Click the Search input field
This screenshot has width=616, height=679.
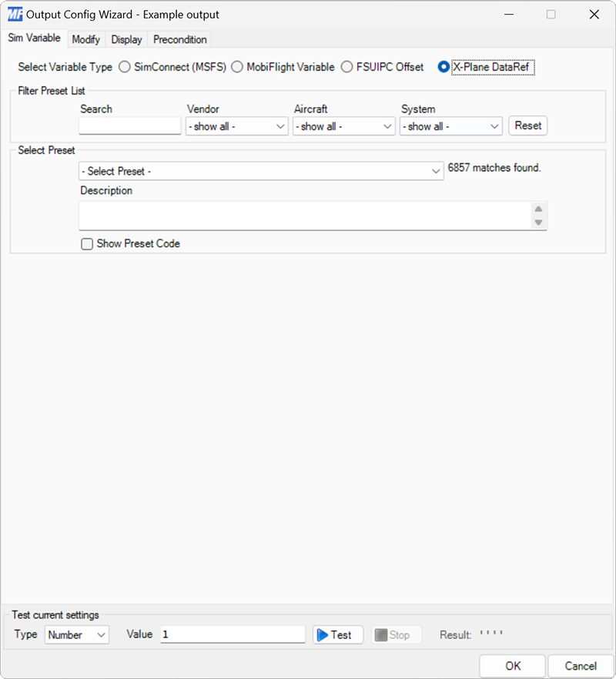coord(129,125)
